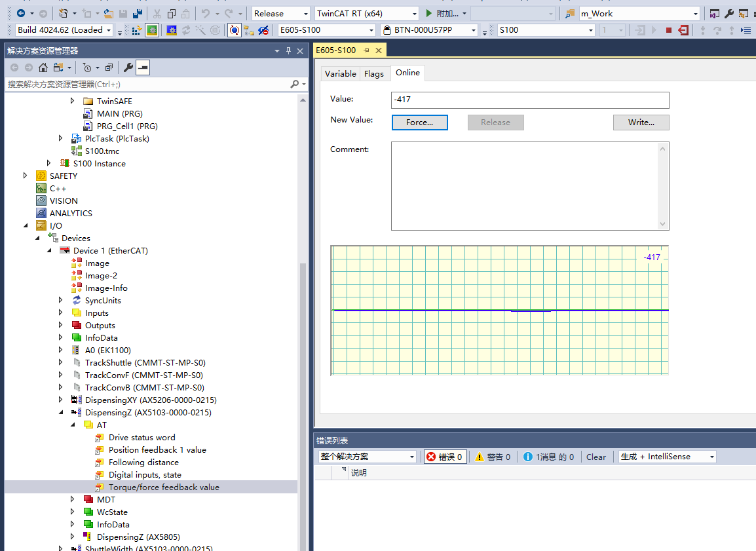
Task: Collapse the DispensingZ (AX5103-0000-0215) node
Action: [61, 413]
